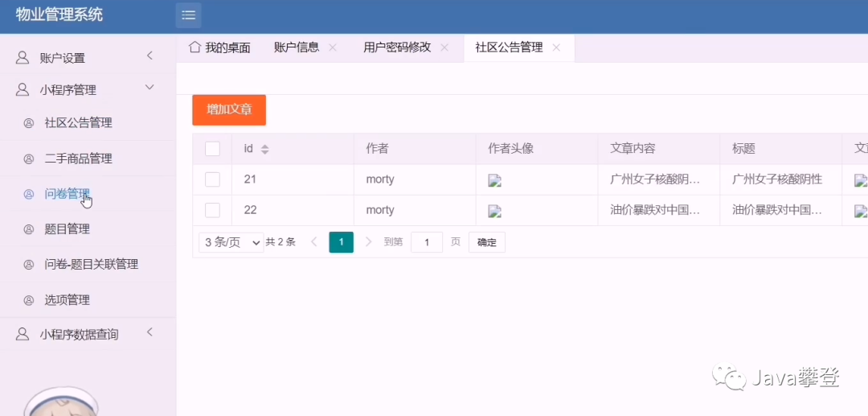Click the 共 2 条 total count text
Viewport: 868px width, 416px height.
click(x=280, y=242)
